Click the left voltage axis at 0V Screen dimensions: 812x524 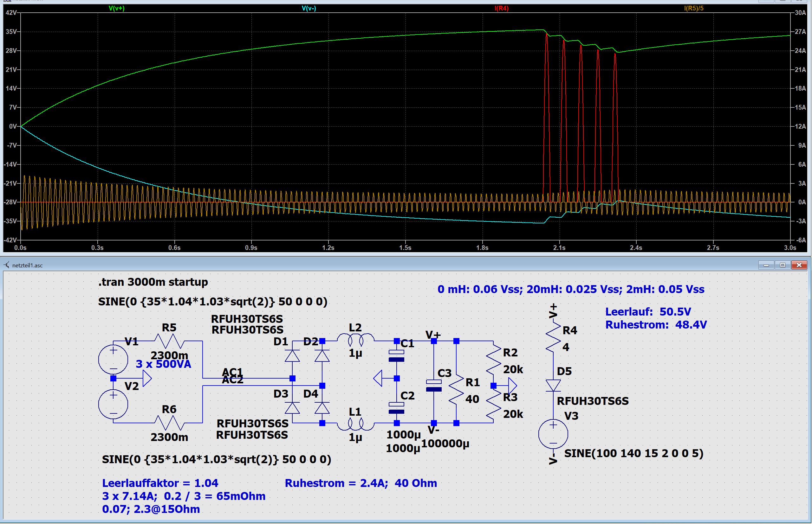coord(13,126)
